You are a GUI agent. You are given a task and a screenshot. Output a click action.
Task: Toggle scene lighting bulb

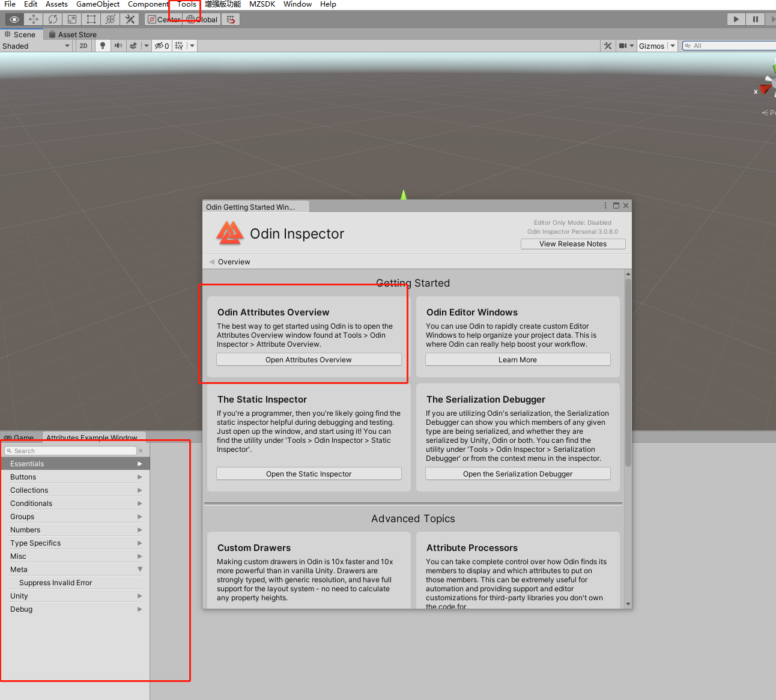pyautogui.click(x=103, y=46)
